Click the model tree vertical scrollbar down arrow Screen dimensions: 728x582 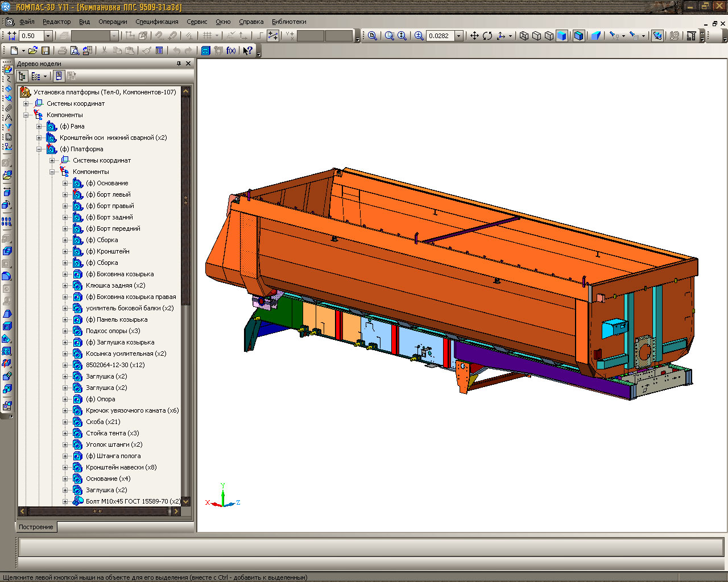(x=185, y=501)
